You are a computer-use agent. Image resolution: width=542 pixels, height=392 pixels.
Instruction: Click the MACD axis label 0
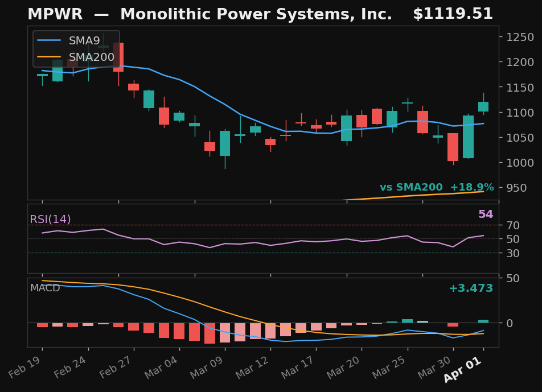(x=510, y=323)
